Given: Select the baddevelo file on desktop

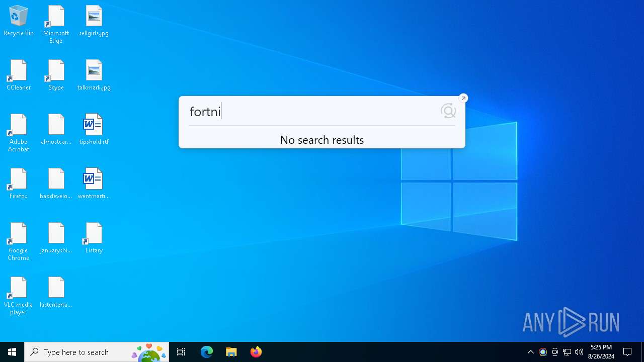Looking at the screenshot, I should point(56,184).
